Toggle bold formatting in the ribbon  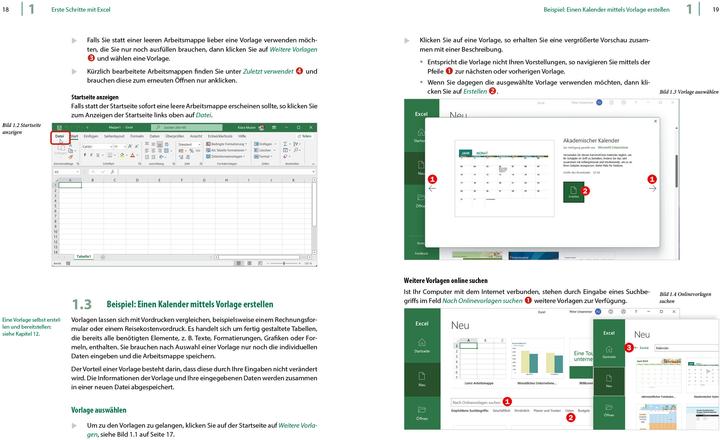coord(85,155)
